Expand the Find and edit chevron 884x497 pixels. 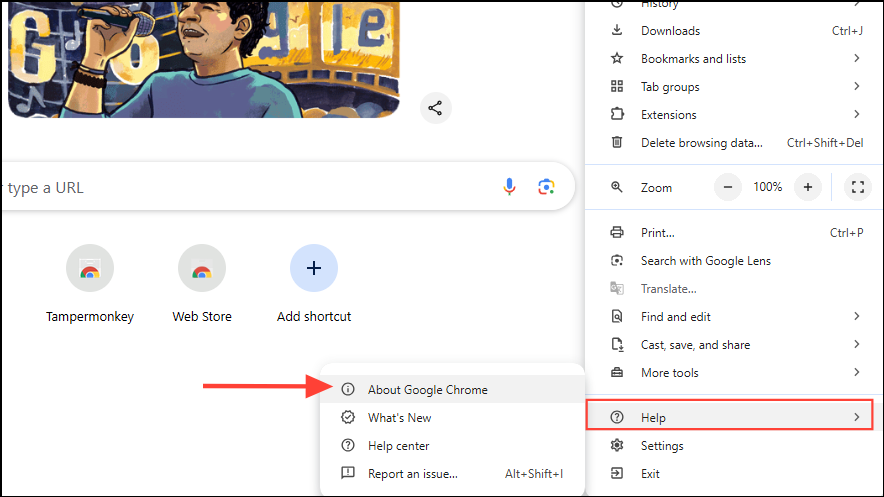[856, 316]
